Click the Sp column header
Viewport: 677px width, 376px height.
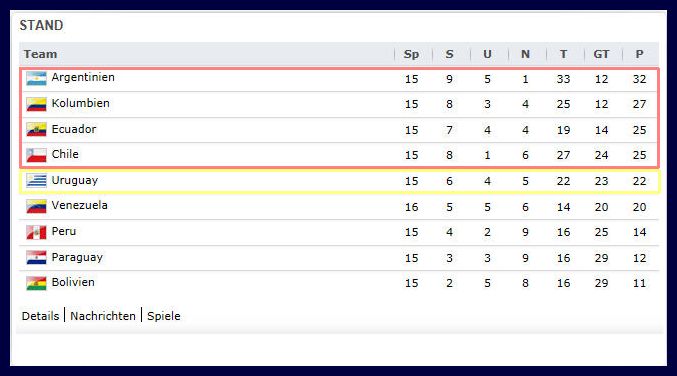(411, 54)
